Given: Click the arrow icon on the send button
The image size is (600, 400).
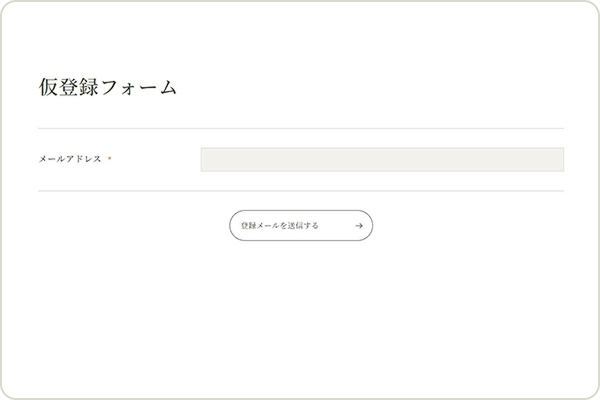Looking at the screenshot, I should pyautogui.click(x=359, y=226).
